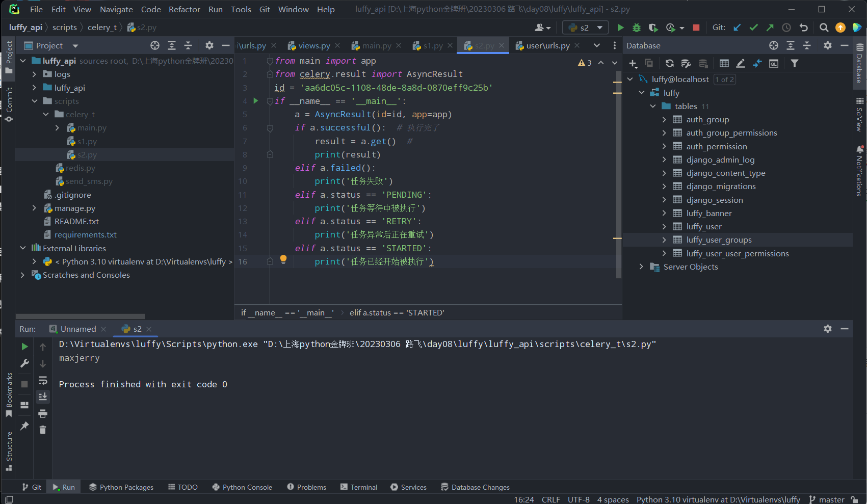Show Git history clock icon
Image resolution: width=867 pixels, height=504 pixels.
(x=786, y=28)
